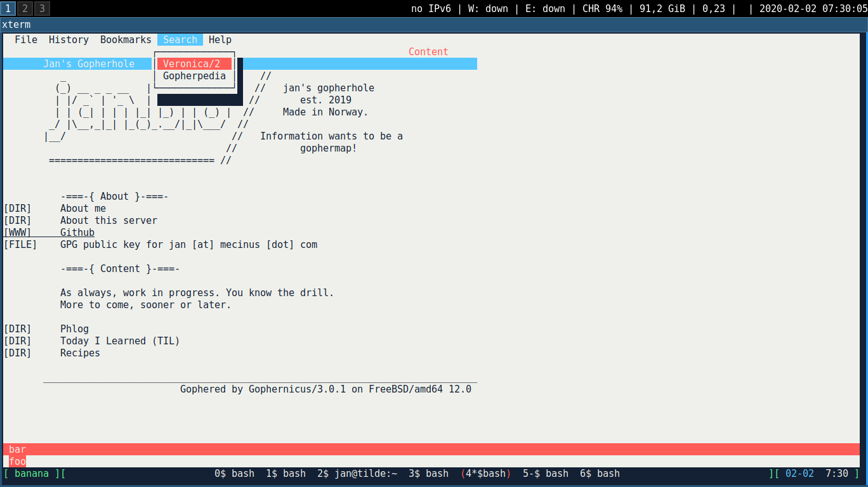Click the Jan's Gopherhole title tab

tap(89, 63)
